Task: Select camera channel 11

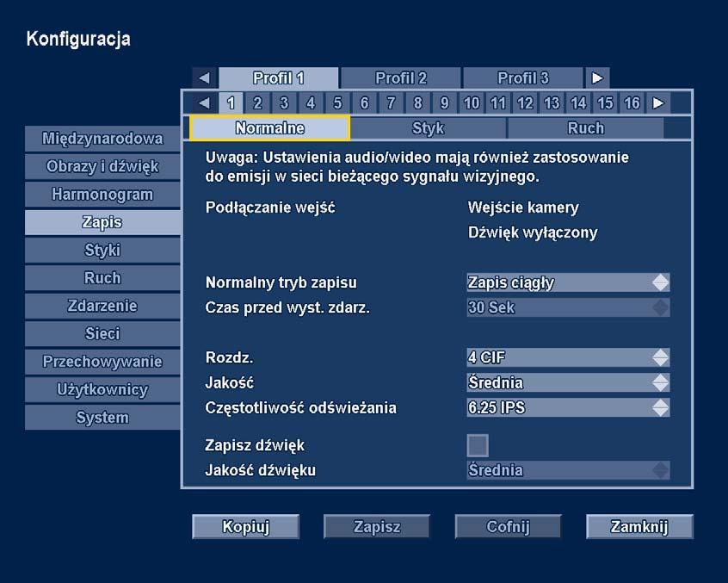Action: (x=498, y=103)
